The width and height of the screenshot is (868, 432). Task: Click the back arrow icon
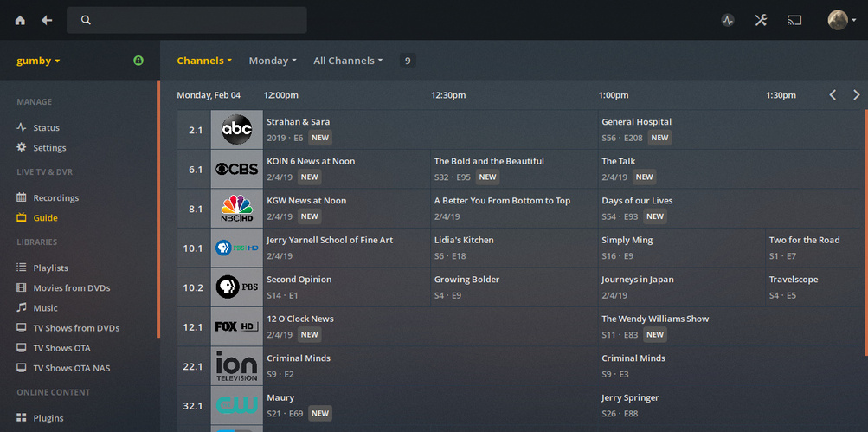point(47,20)
